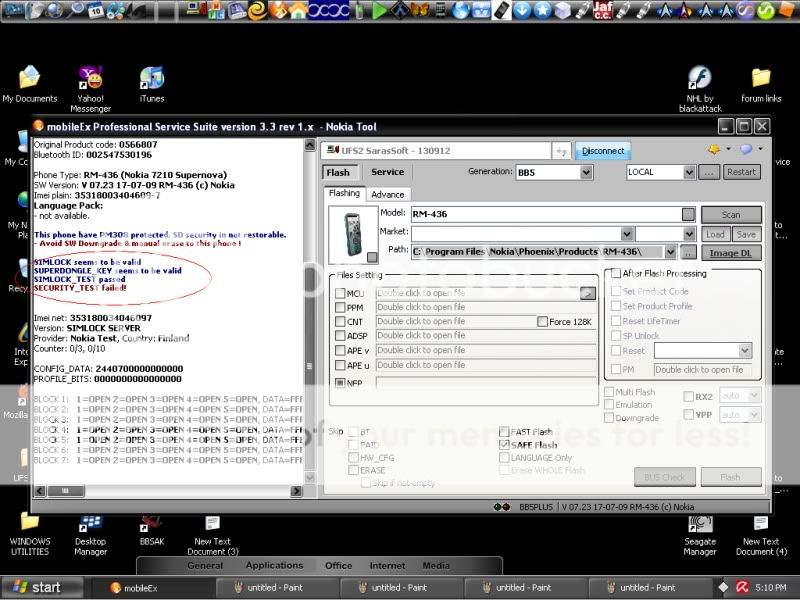Enable the CNT file checkbox
This screenshot has width=800, height=600.
tap(340, 322)
